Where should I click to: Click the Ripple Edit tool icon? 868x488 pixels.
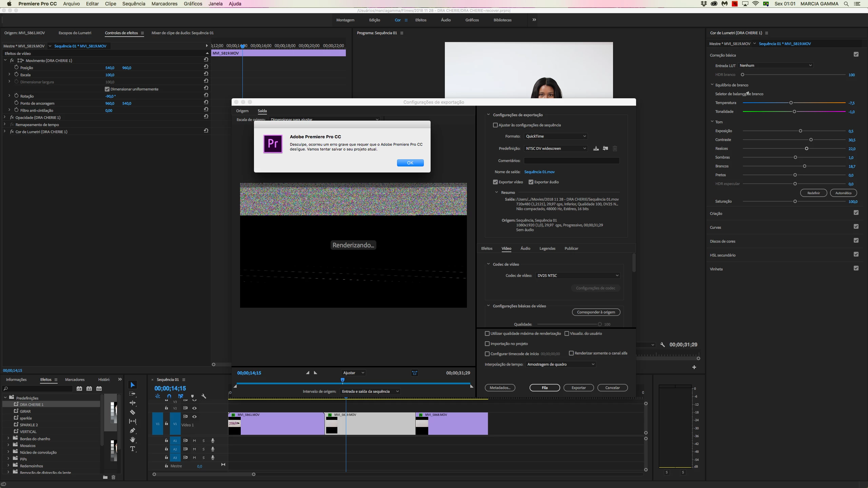coord(133,403)
